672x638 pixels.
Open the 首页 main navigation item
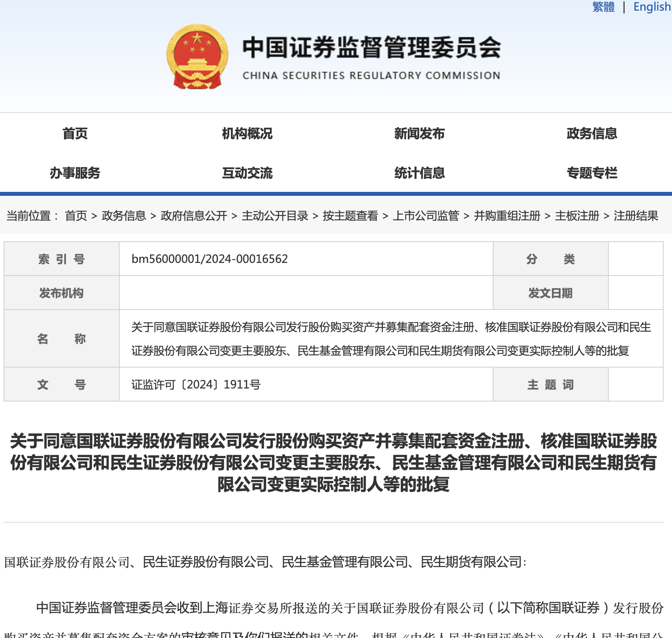click(x=75, y=133)
